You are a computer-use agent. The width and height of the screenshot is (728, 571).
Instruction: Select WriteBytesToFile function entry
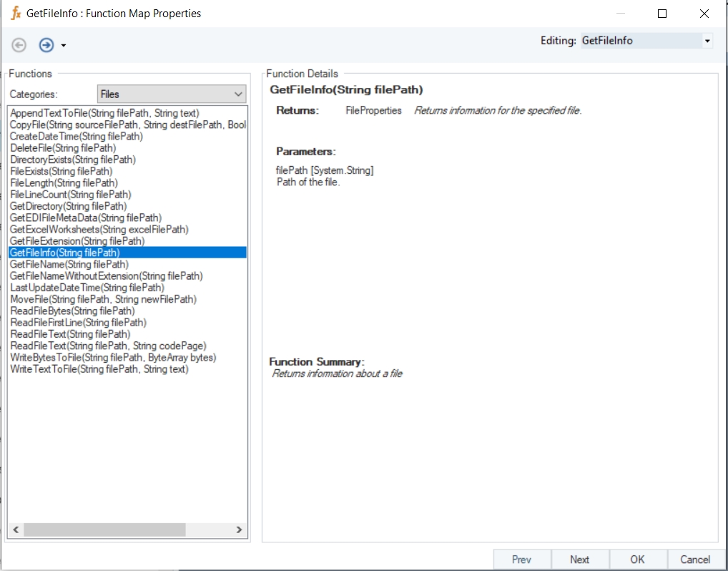click(x=113, y=357)
